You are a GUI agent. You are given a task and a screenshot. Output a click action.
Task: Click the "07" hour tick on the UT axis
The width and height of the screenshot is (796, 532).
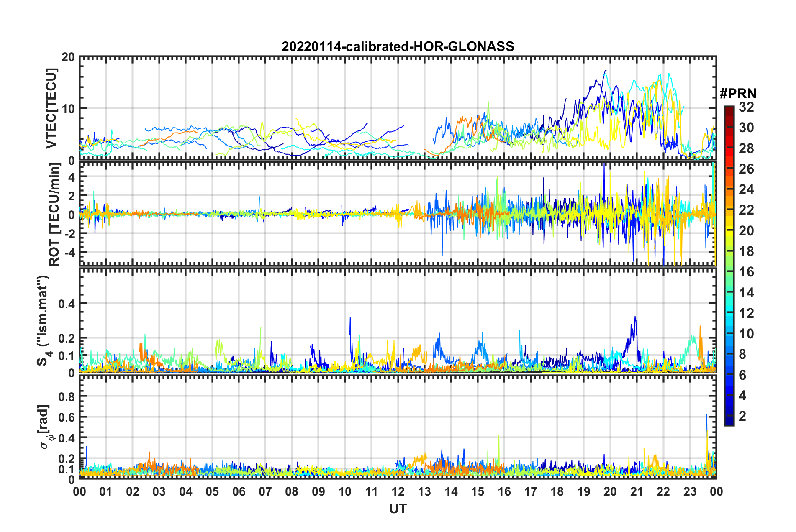point(265,491)
